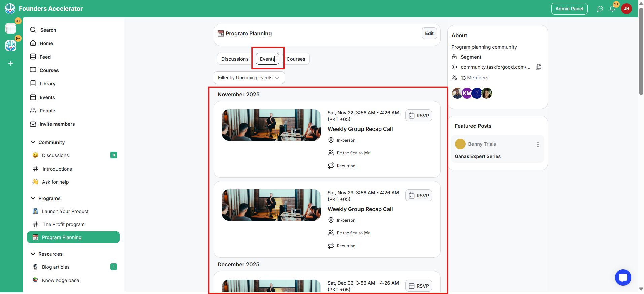Click the scrollbar down arrow
Viewport: 644px width, 294px height.
pos(641,289)
